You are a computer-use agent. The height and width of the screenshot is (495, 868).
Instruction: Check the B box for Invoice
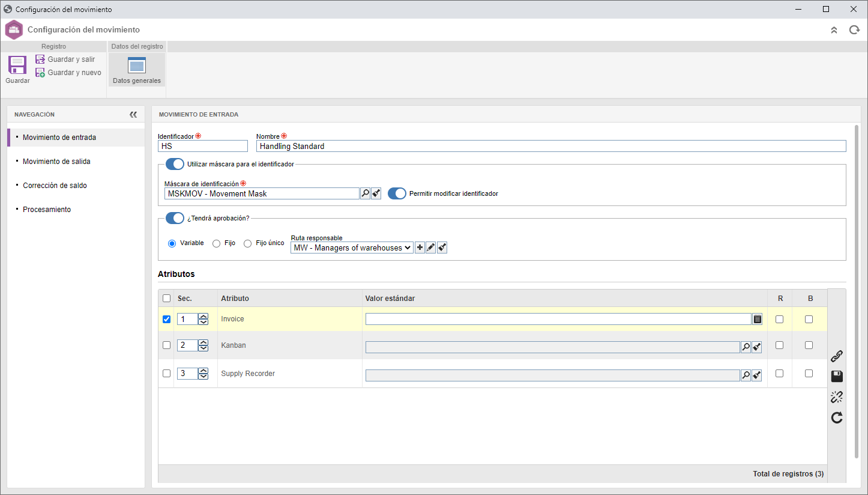click(809, 320)
